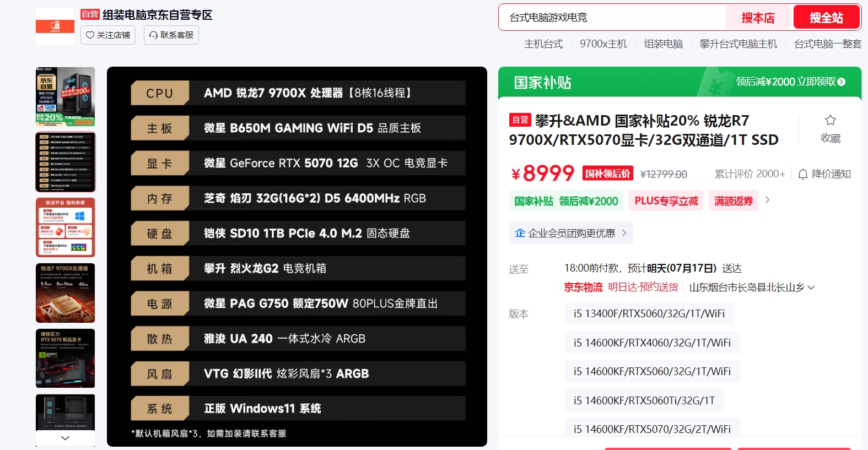Click the 国家补贴 领后减¥2000 tag

click(566, 201)
